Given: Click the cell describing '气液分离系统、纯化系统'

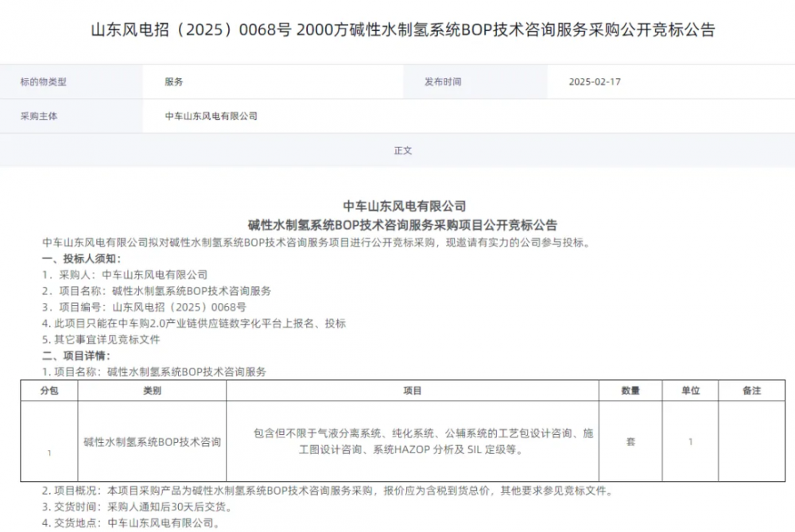Looking at the screenshot, I should click(413, 441).
